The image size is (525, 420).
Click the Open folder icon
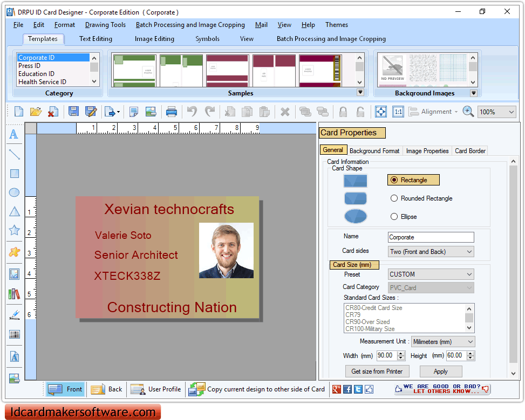coord(36,112)
